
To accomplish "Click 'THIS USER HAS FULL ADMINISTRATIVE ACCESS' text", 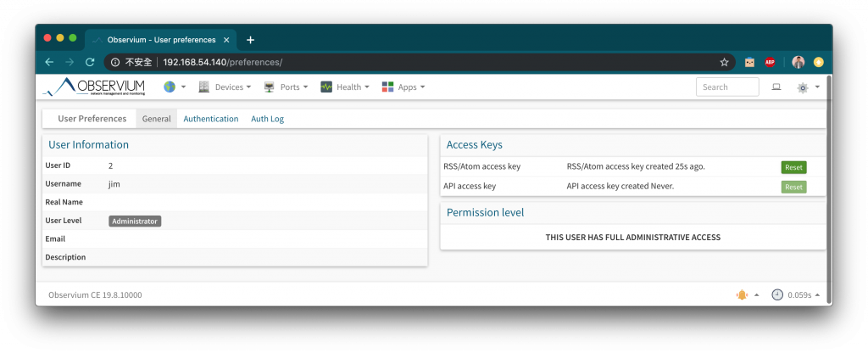I will 632,238.
